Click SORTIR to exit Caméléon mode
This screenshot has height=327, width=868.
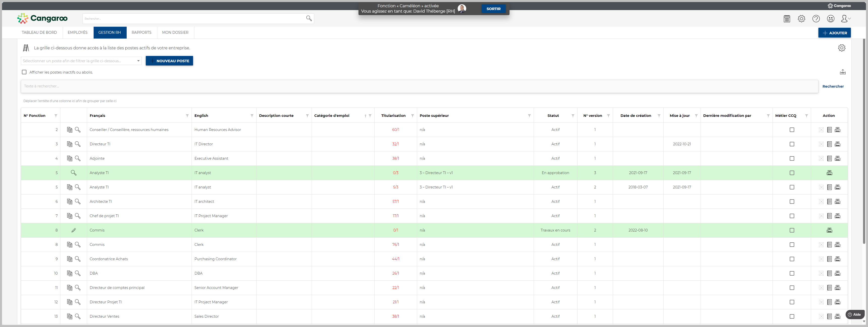493,9
